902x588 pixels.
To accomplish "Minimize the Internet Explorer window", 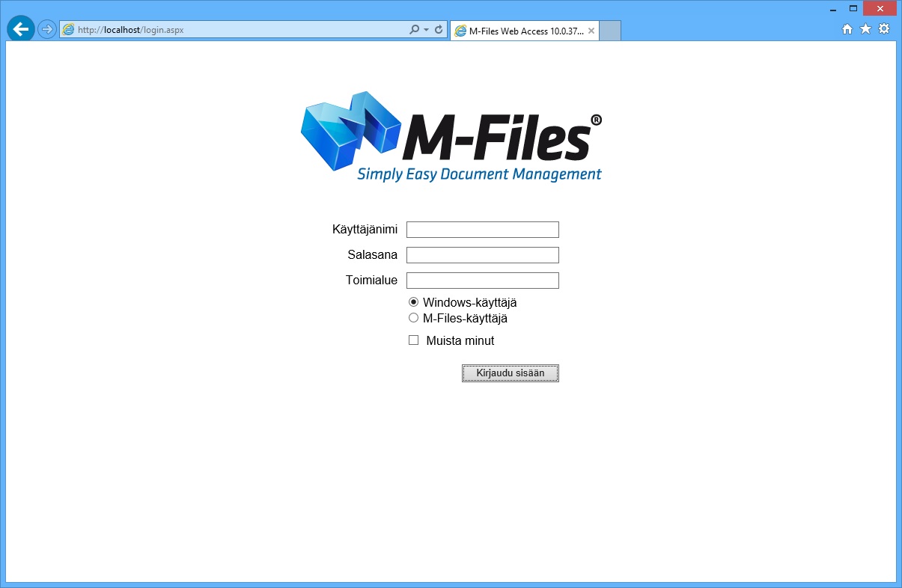I will tap(834, 9).
